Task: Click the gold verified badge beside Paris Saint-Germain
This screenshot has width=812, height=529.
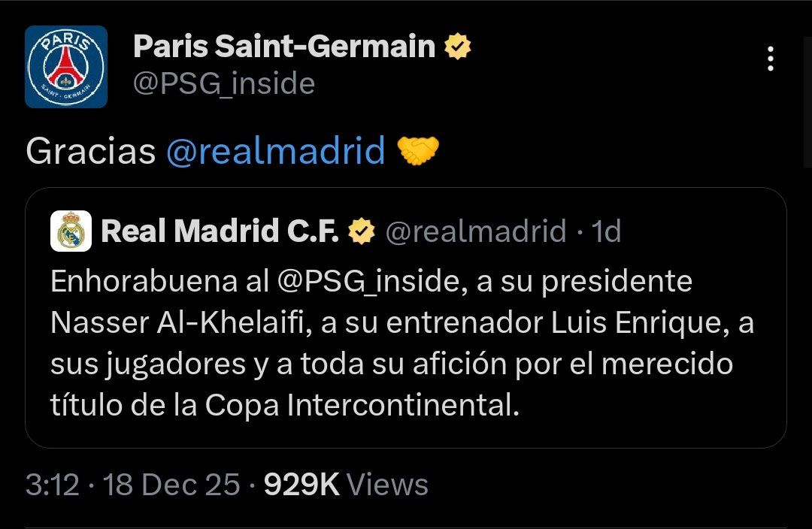Action: pyautogui.click(x=458, y=47)
